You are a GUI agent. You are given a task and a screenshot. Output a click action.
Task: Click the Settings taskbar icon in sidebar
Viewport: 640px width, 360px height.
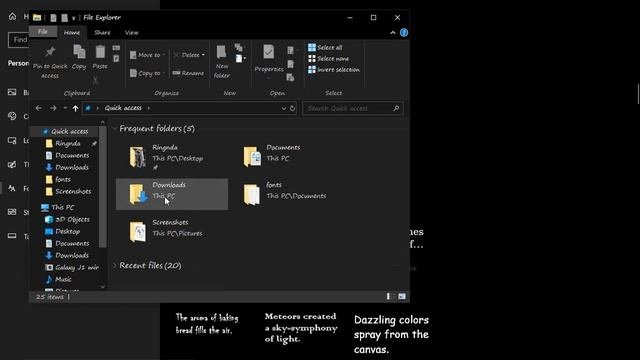[x=12, y=236]
